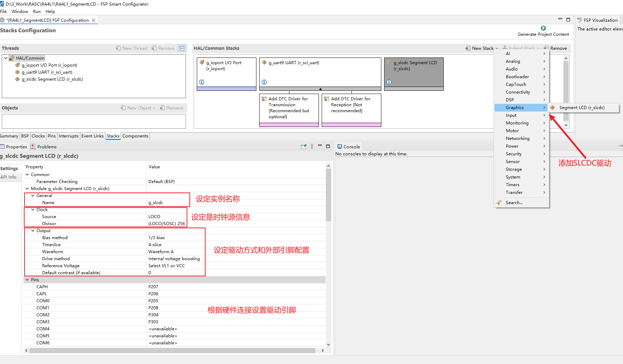Click the collapse-all icon in Threads header
The height and width of the screenshot is (364, 623).
tap(182, 48)
